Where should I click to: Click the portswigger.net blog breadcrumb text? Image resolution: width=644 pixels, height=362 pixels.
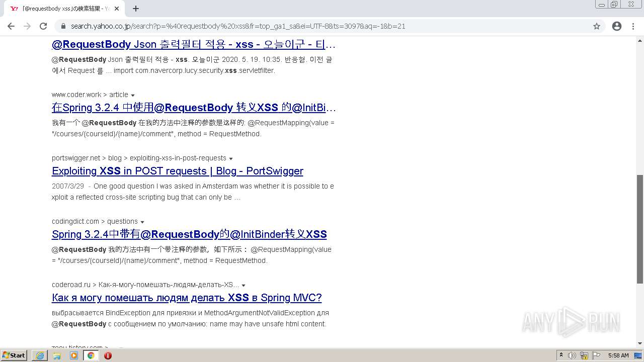point(139,158)
